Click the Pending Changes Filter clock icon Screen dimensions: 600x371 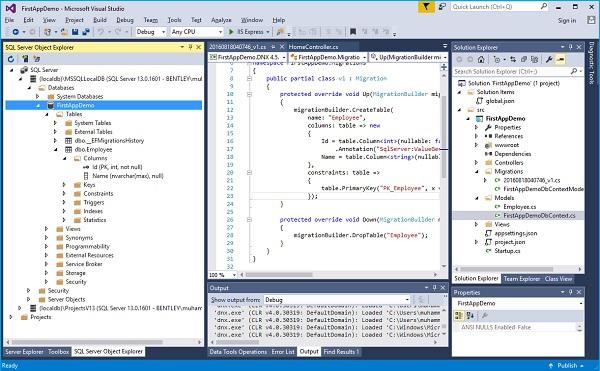pyautogui.click(x=497, y=60)
